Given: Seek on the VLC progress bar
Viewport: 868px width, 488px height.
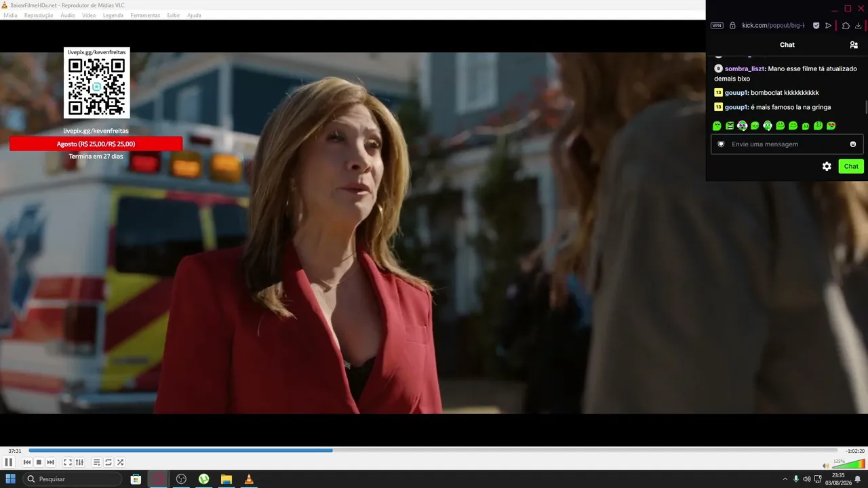Looking at the screenshot, I should (x=433, y=450).
